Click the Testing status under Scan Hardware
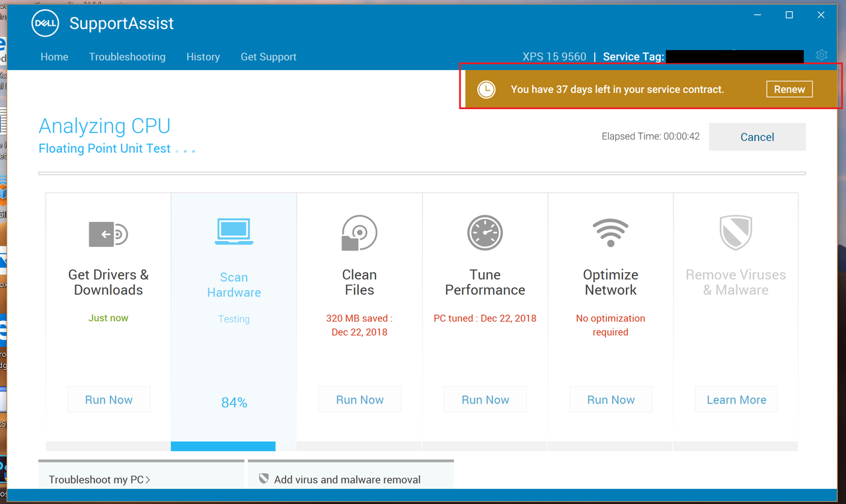The image size is (846, 504). click(234, 319)
